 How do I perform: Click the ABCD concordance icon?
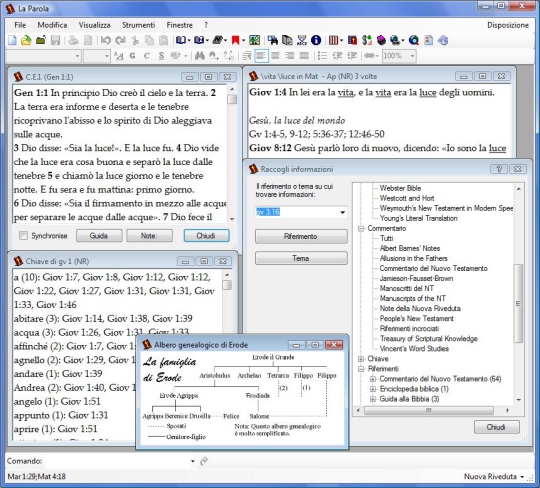[302, 40]
